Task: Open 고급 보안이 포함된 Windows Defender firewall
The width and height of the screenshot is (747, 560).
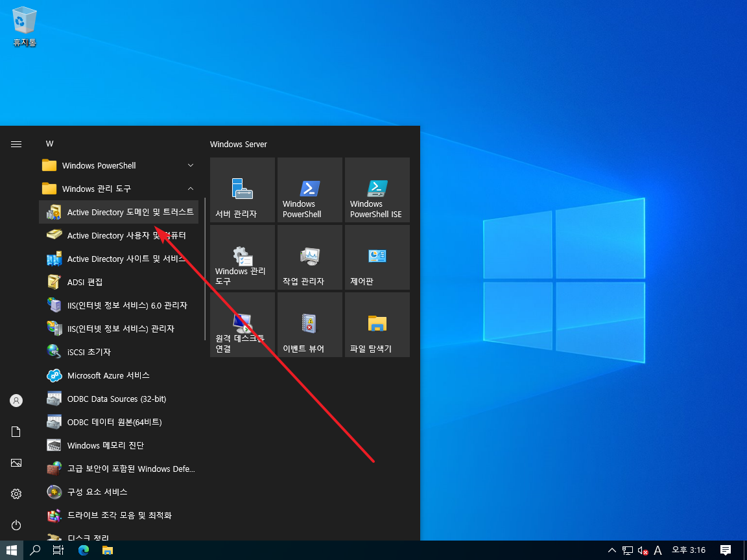Action: click(x=119, y=469)
